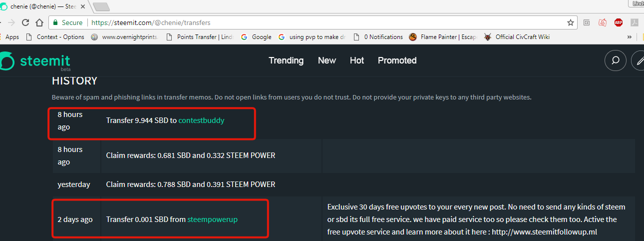Go to the browser home page icon
This screenshot has width=644, height=241.
pyautogui.click(x=39, y=22)
